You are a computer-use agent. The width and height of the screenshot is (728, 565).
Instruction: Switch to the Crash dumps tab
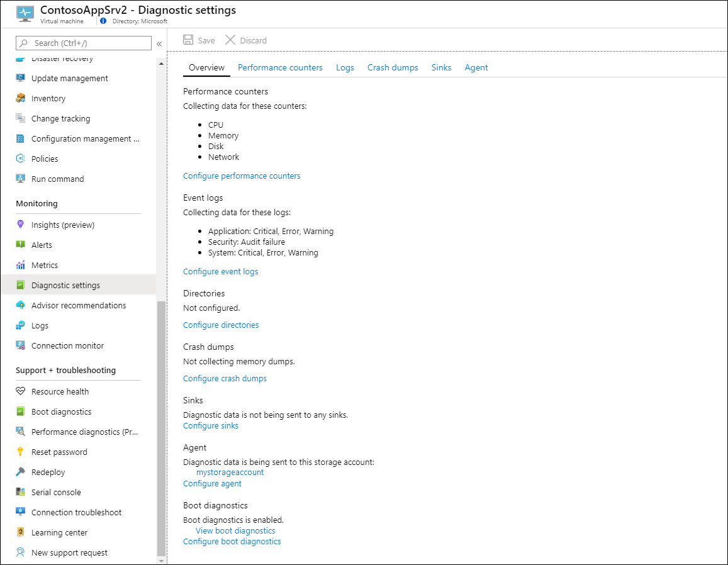[392, 67]
